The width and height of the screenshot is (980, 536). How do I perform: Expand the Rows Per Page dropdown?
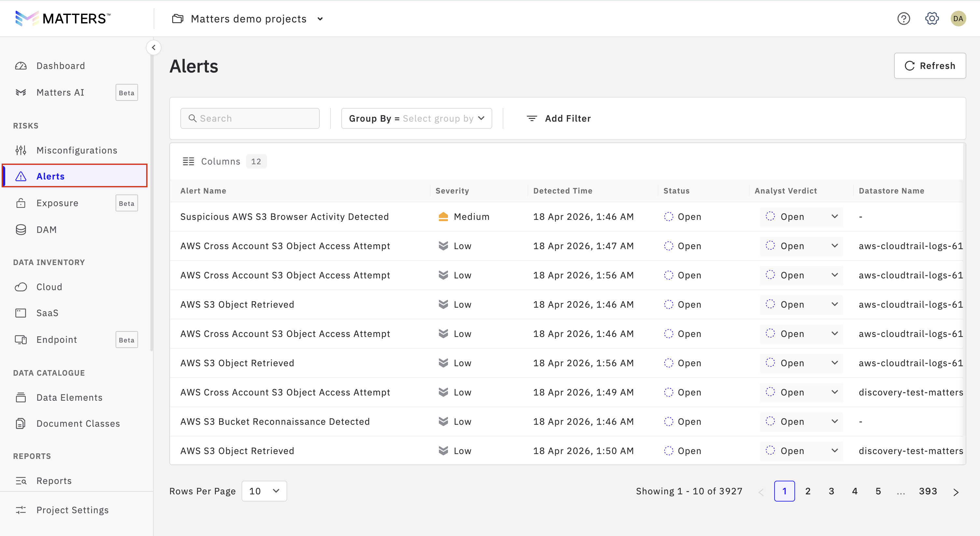coord(264,491)
